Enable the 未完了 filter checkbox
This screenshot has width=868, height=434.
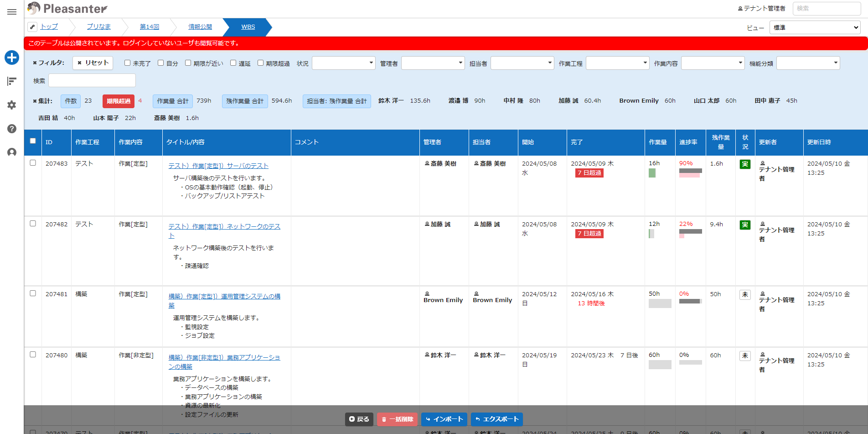tap(128, 63)
